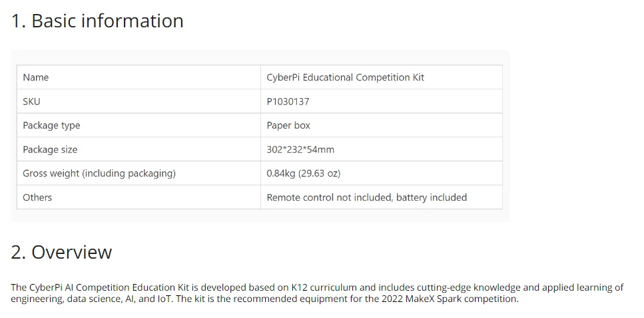644x318 pixels.
Task: Click the "0.84kg (29.63 oz)" weight value
Action: [x=303, y=173]
